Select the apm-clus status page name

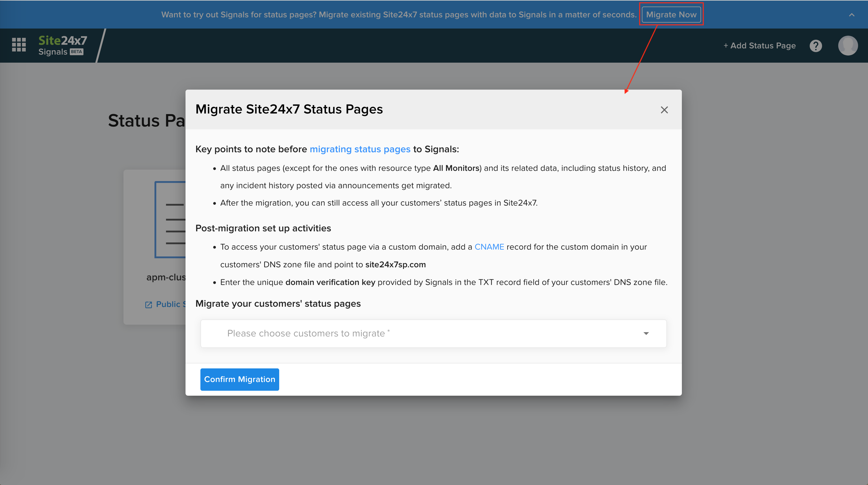coord(166,277)
